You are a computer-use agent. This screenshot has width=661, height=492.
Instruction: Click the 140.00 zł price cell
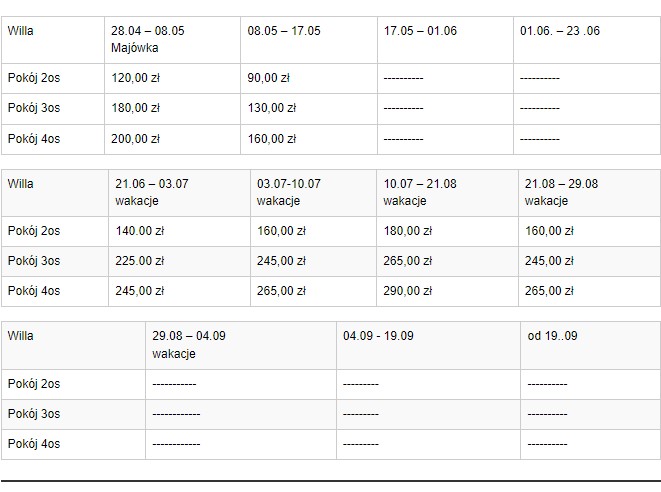(140, 231)
